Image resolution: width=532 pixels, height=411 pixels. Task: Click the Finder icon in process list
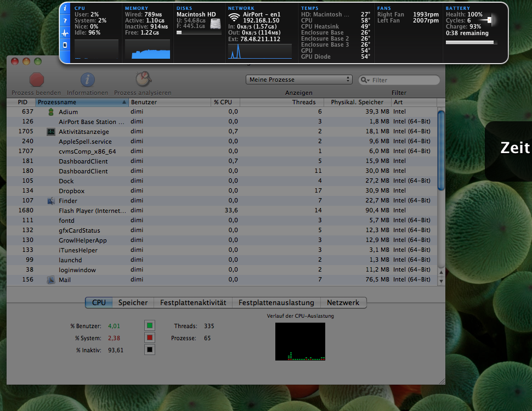pyautogui.click(x=51, y=201)
